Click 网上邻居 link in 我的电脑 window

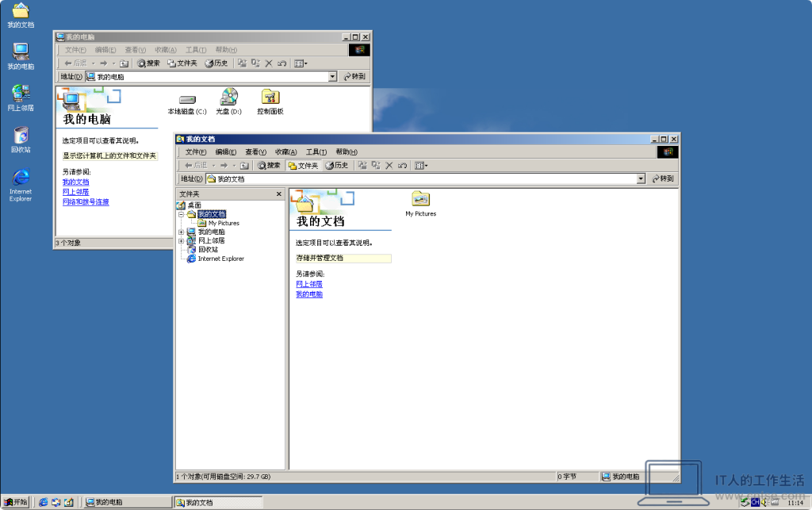[75, 192]
